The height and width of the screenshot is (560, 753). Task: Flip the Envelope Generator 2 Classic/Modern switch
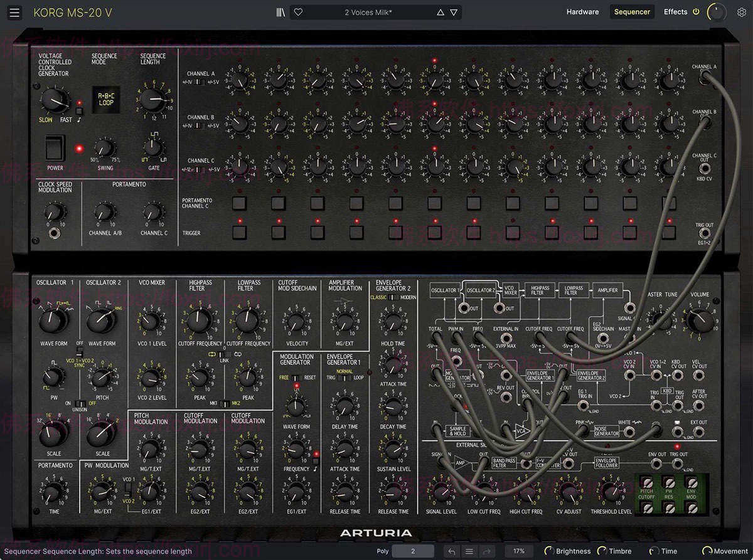point(393,297)
